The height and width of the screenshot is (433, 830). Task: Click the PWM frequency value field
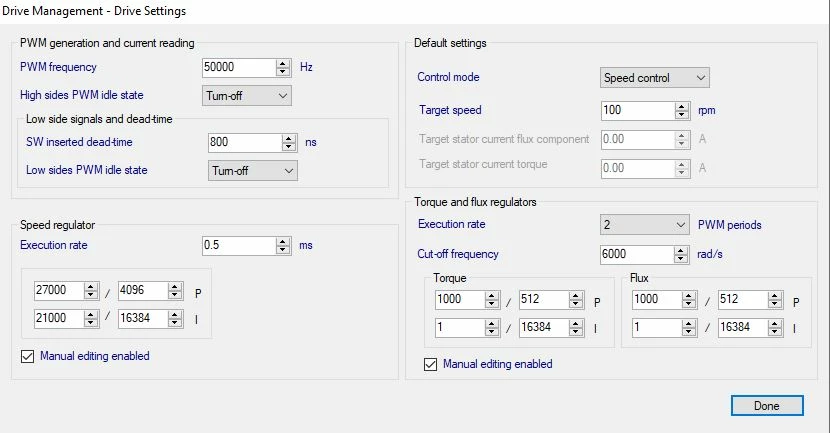239,67
